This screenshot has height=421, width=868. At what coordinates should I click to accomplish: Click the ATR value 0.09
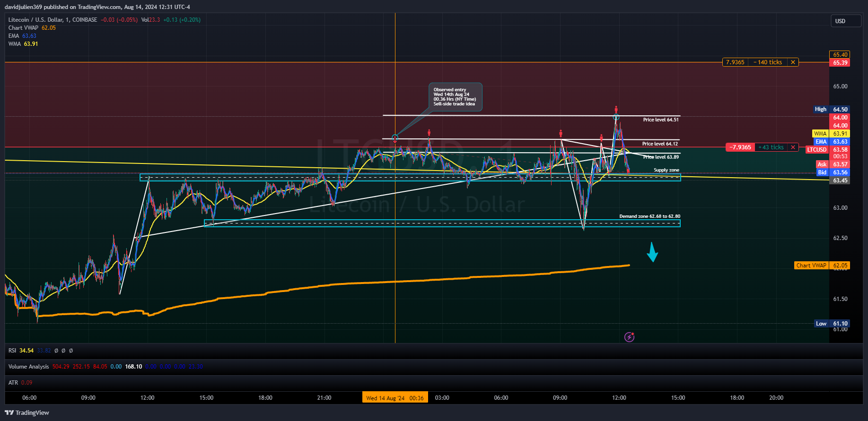click(27, 383)
